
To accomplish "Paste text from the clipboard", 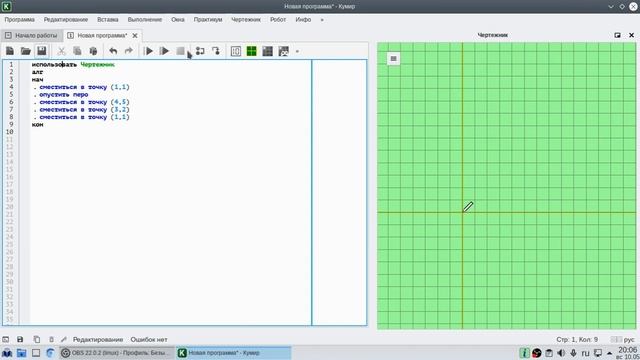I will [93, 51].
